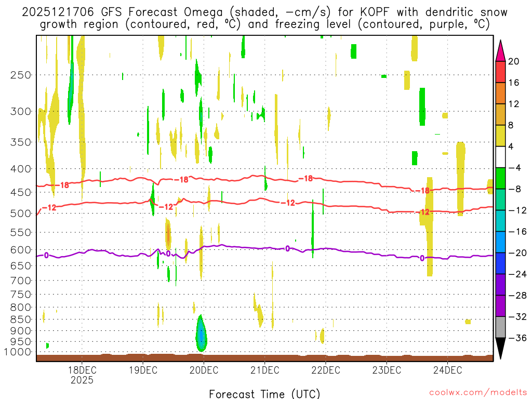Choose the bright green colorbar swatch between -8 and -4

[501, 178]
